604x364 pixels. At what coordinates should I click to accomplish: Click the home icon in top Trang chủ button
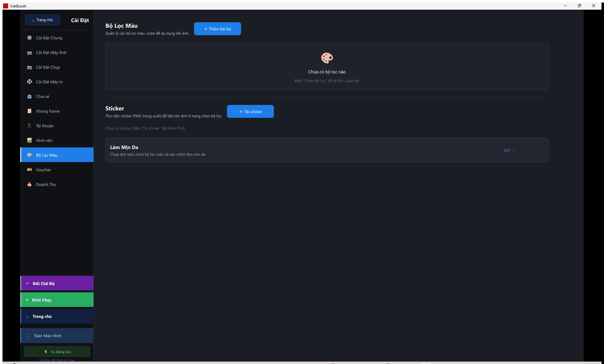click(33, 20)
